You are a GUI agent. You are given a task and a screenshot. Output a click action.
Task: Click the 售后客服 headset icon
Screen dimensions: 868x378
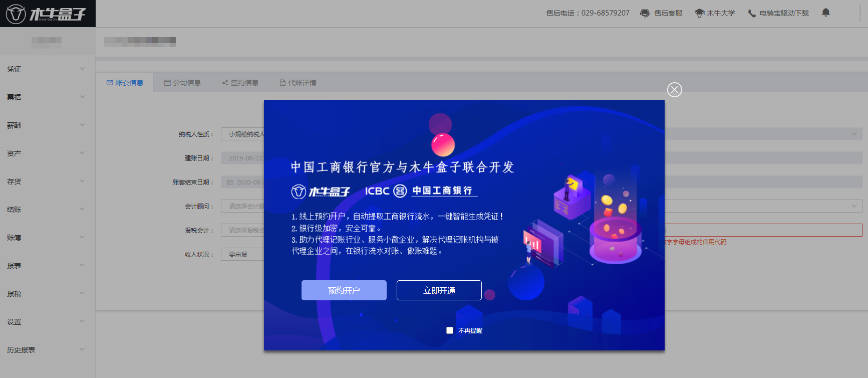point(645,13)
